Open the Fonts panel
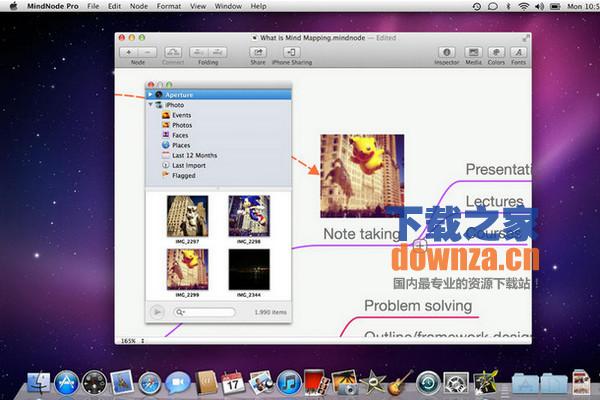Screen dimensions: 600x400 518,52
